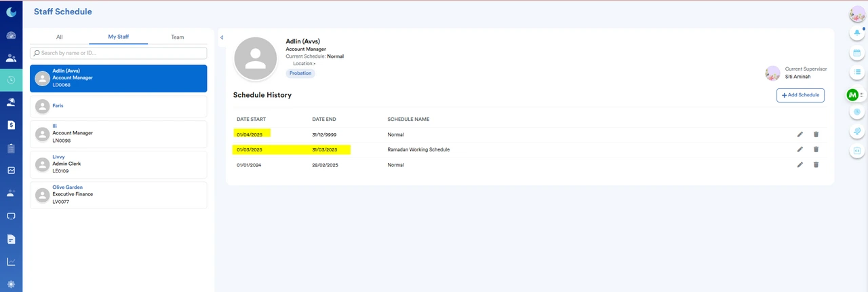
Task: Click the Staff Schedule page title
Action: pyautogui.click(x=62, y=12)
